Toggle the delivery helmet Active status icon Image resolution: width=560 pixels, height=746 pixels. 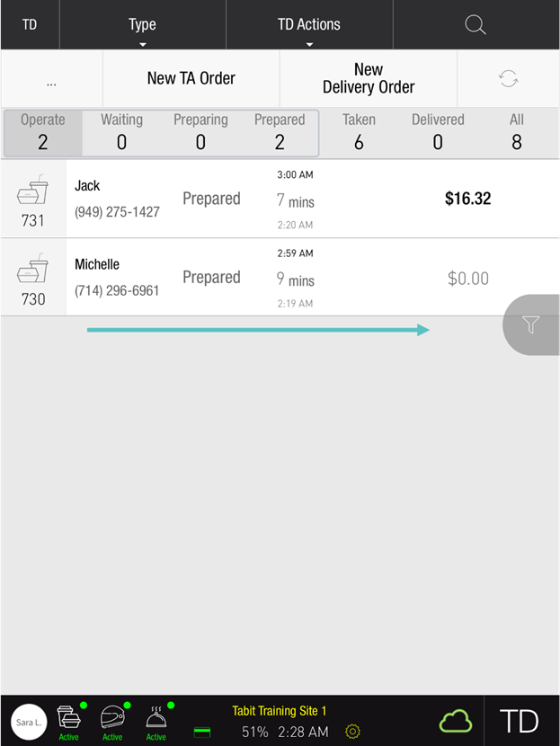coord(112,721)
